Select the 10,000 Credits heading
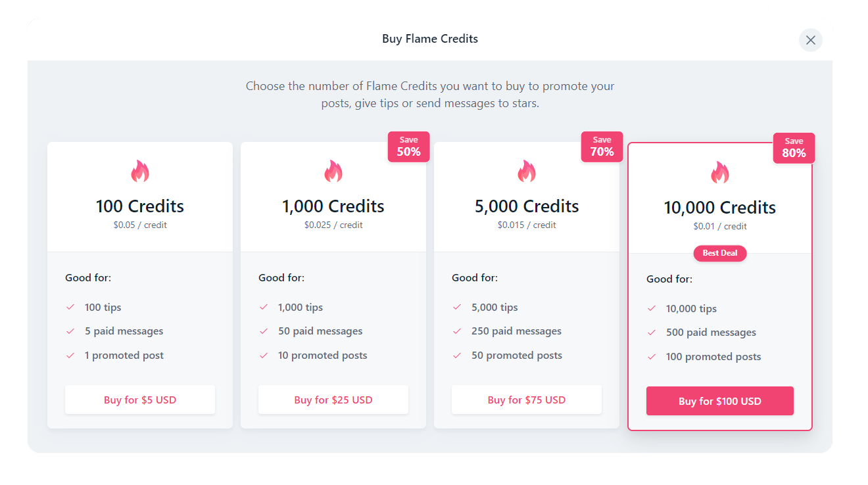This screenshot has width=868, height=485. click(720, 208)
